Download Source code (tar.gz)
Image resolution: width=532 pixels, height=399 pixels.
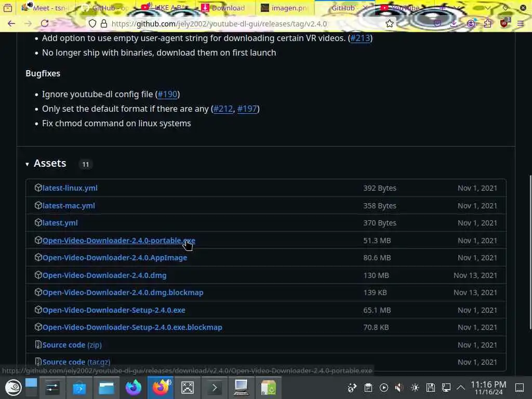pyautogui.click(x=76, y=362)
